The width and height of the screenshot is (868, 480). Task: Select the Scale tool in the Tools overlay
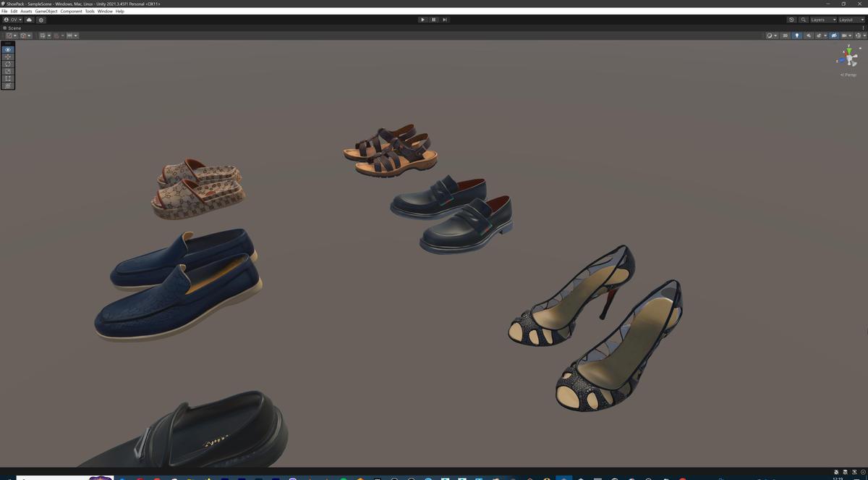tap(7, 71)
